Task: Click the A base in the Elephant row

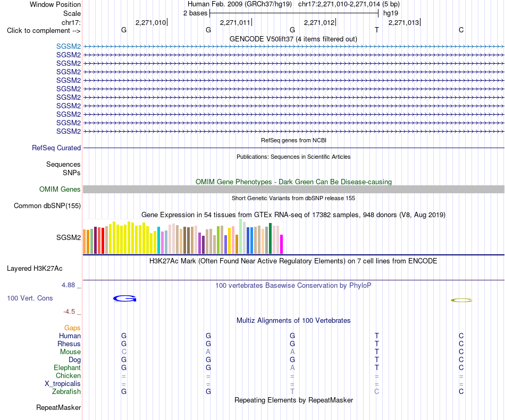Action: (292, 367)
